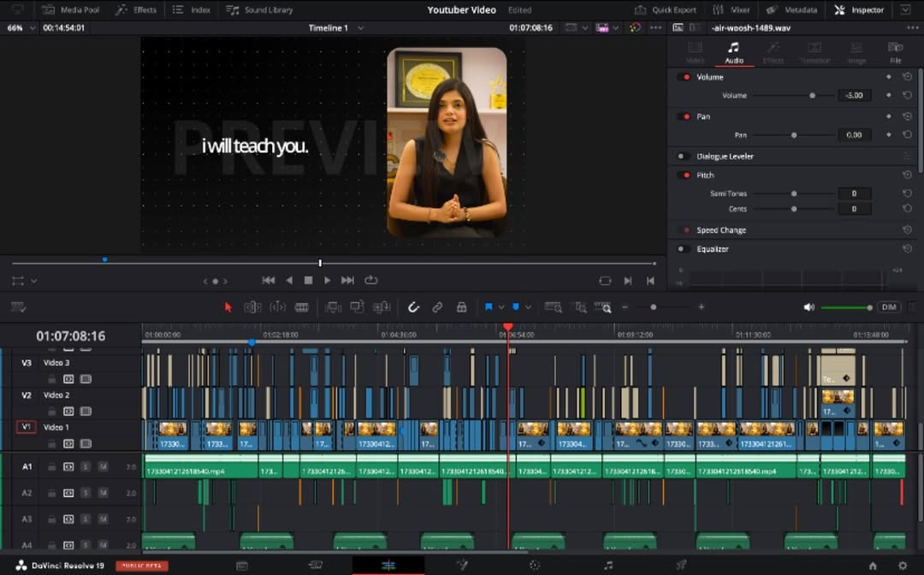Select the red arrow Selection Mode tool

click(x=228, y=307)
